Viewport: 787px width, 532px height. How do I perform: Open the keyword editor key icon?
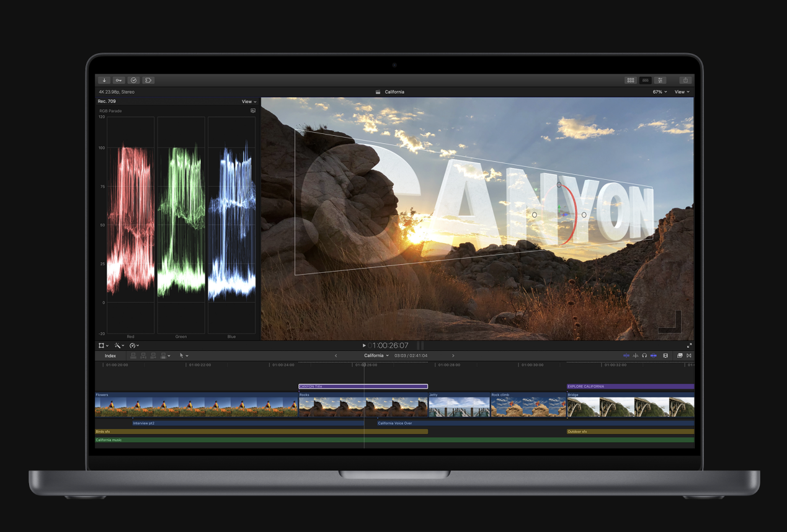(x=118, y=80)
